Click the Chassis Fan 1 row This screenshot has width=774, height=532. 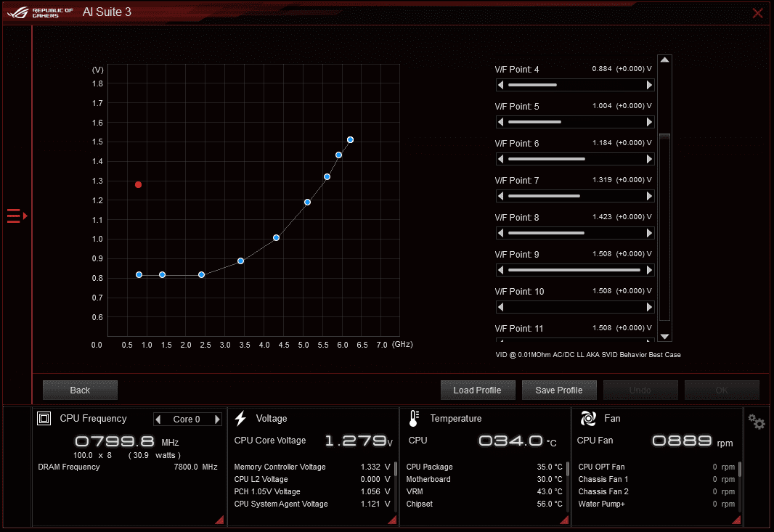[x=656, y=479]
